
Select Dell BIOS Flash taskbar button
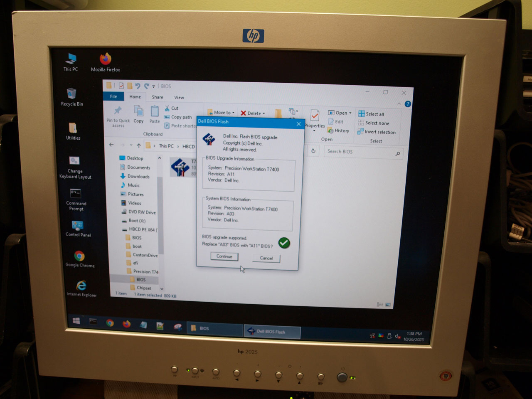coord(272,331)
